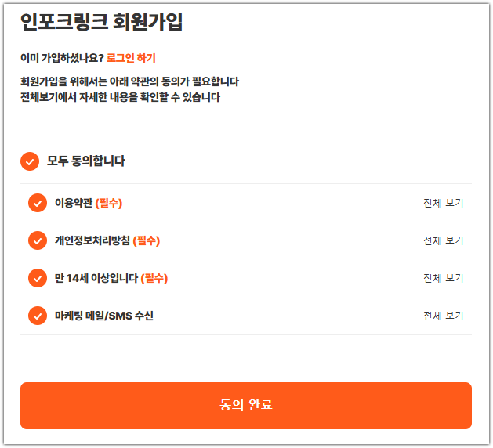Click the '개인정보처리방침 (필수)' label text

coord(107,240)
